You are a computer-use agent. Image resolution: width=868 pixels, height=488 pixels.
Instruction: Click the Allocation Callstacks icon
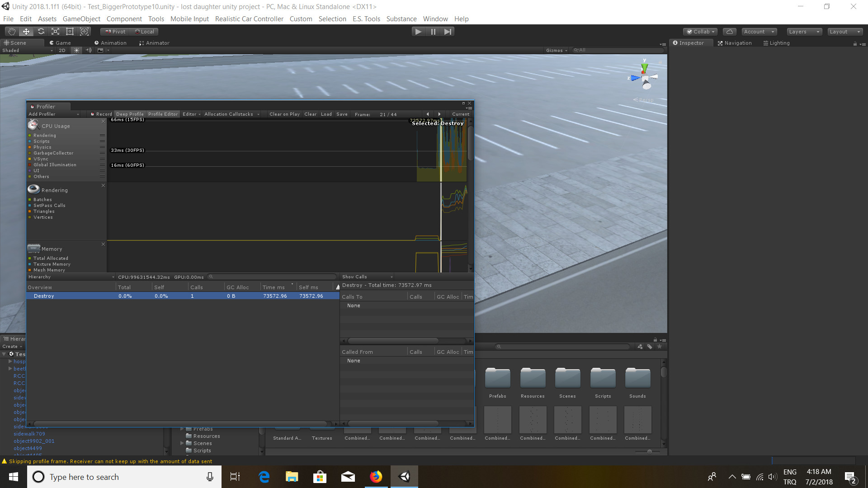click(x=229, y=114)
